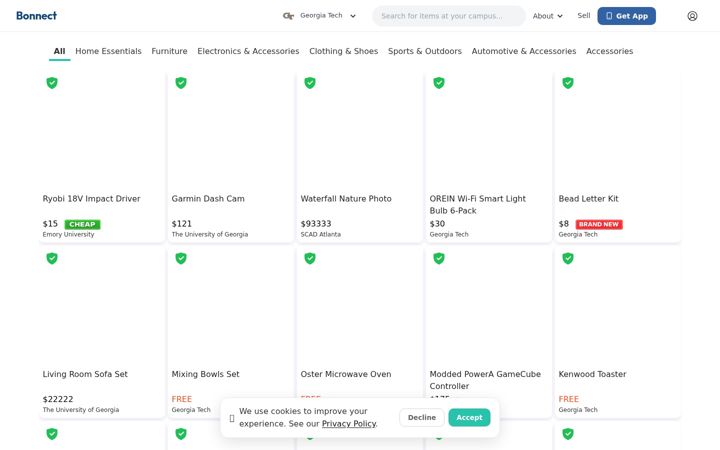The height and width of the screenshot is (450, 720).
Task: Decline the cookies
Action: click(422, 417)
